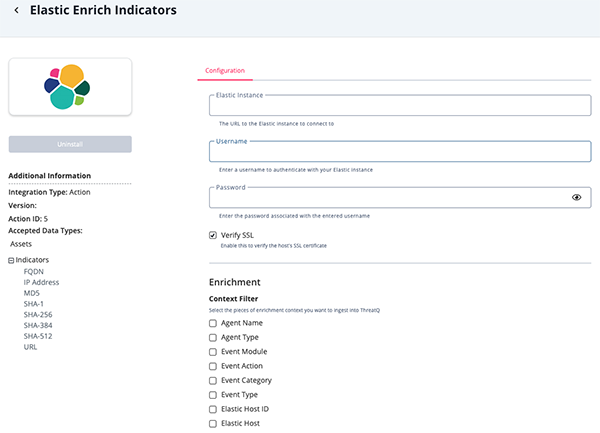Select SHA-512 indicator type
600x433 pixels.
point(38,336)
